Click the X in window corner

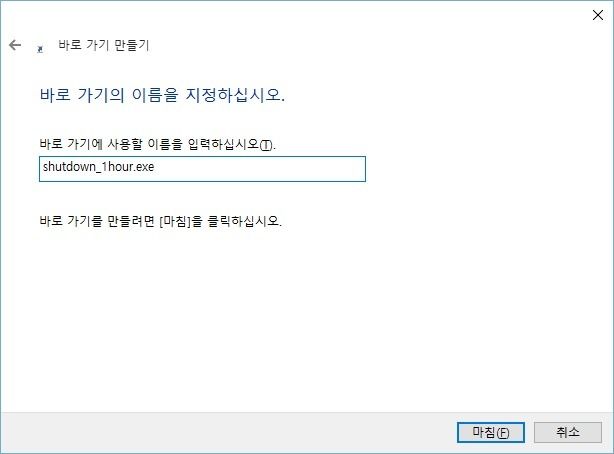pos(598,15)
